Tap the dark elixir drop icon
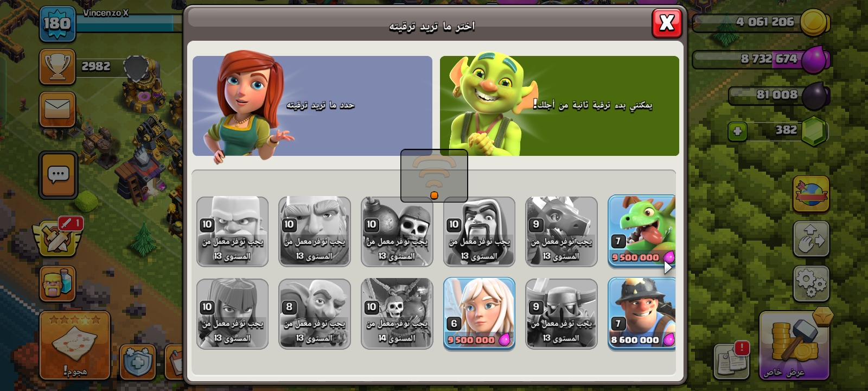Viewport: 868px width, 391px height. click(x=815, y=96)
